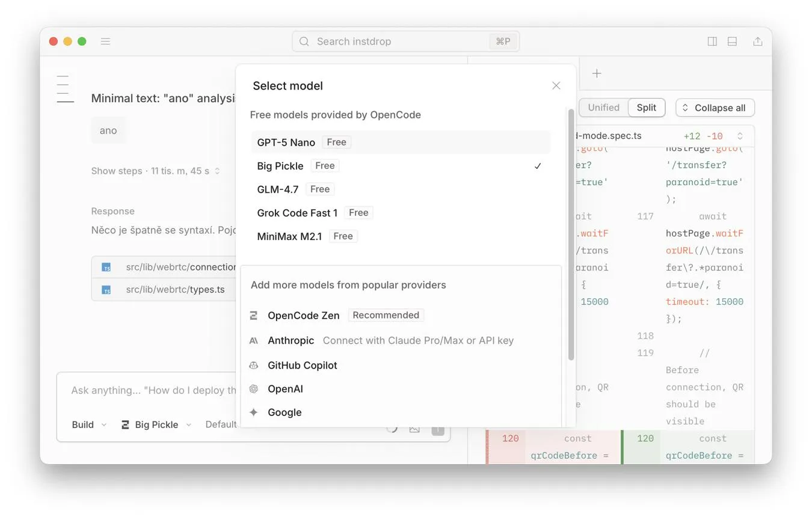Switch the diff view to Split
This screenshot has width=812, height=517.
(x=647, y=108)
